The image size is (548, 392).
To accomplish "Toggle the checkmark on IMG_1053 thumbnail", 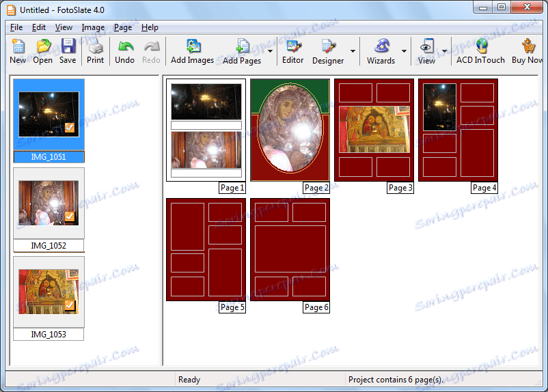I will click(70, 305).
